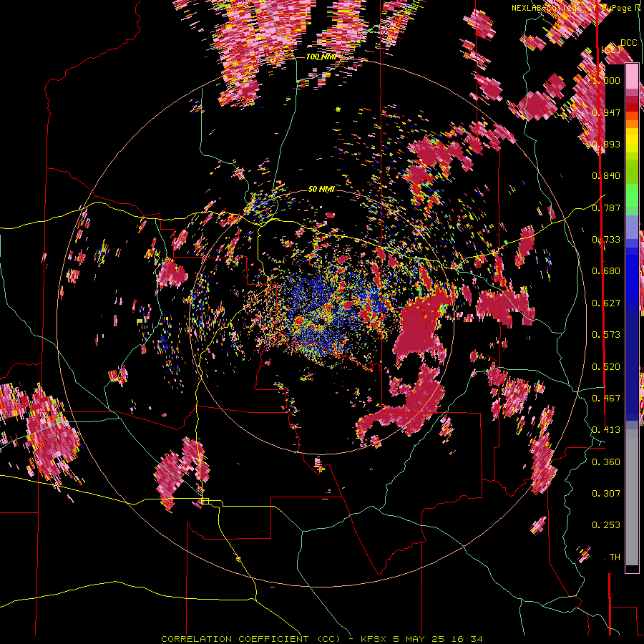Click the TH label at legend bottom
644x644 pixels.
pos(615,557)
